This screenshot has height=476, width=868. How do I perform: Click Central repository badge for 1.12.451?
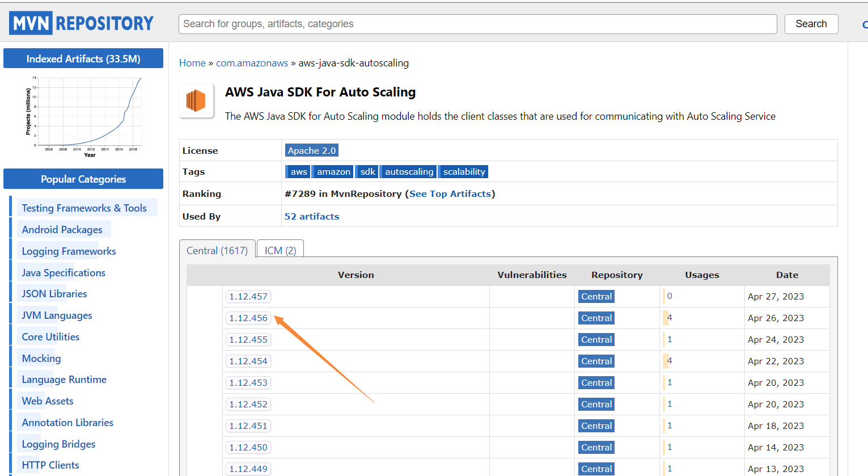pos(596,426)
